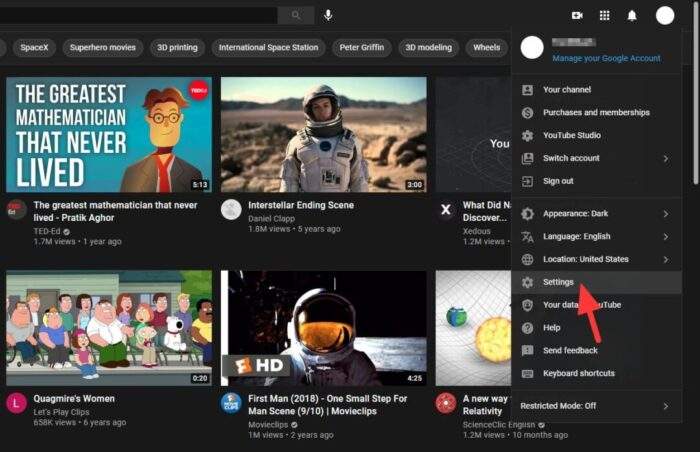The width and height of the screenshot is (700, 452).
Task: Click the search magnifier button
Action: pos(296,16)
